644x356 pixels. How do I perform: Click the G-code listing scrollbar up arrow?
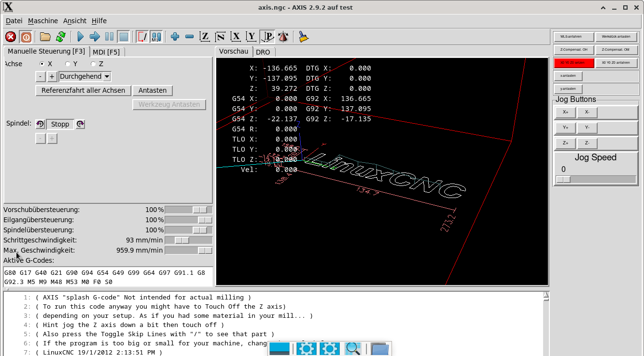click(546, 294)
